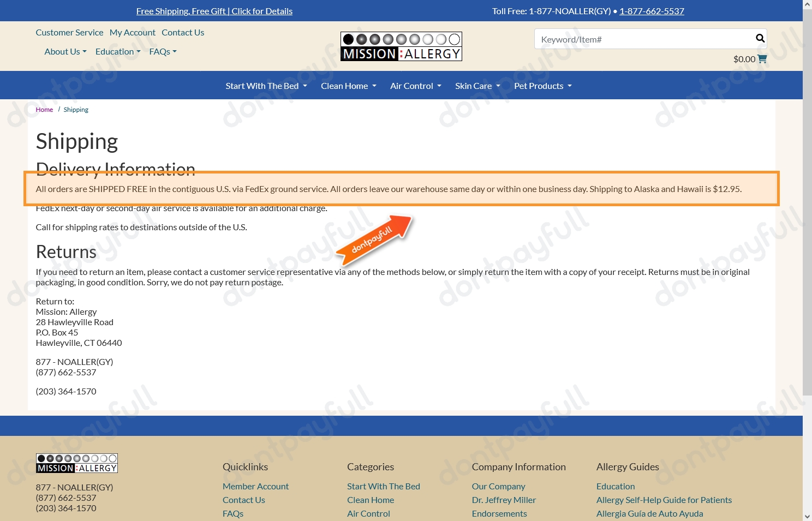Screen dimensions: 812x521
Task: Expand the About Us dropdown
Action: point(65,52)
